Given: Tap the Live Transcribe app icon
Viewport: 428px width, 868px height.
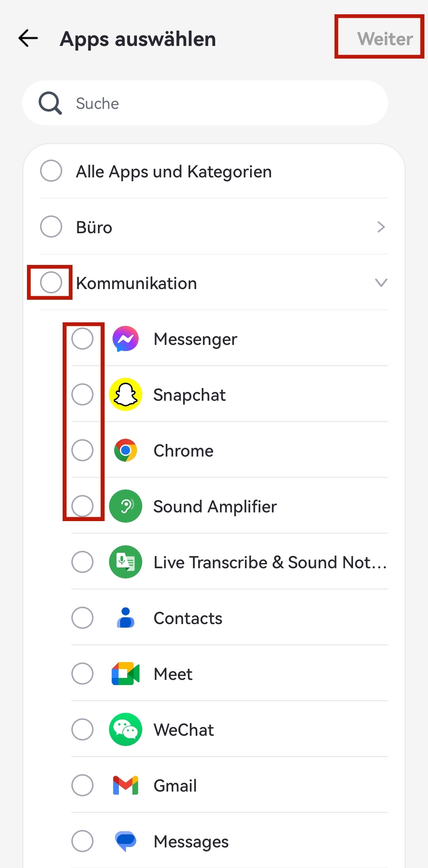Looking at the screenshot, I should click(126, 562).
